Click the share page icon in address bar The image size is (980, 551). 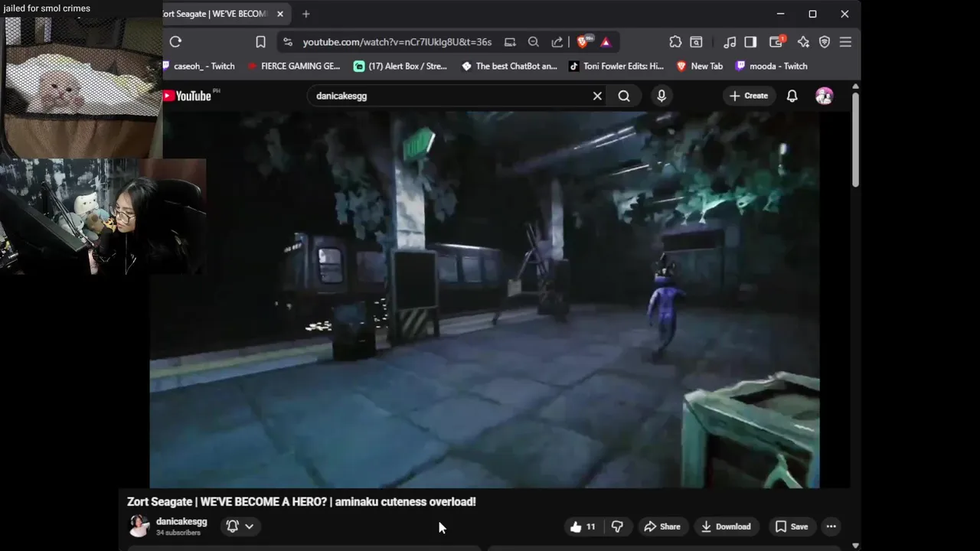[557, 42]
